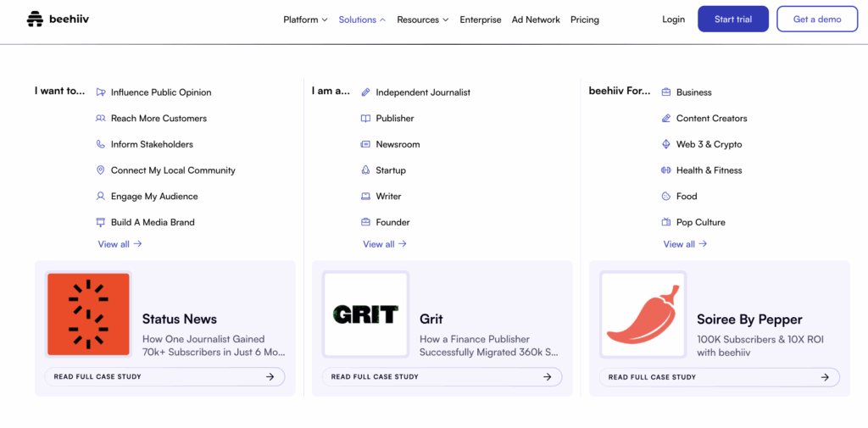The width and height of the screenshot is (868, 428).
Task: Click the Login link
Action: click(673, 19)
